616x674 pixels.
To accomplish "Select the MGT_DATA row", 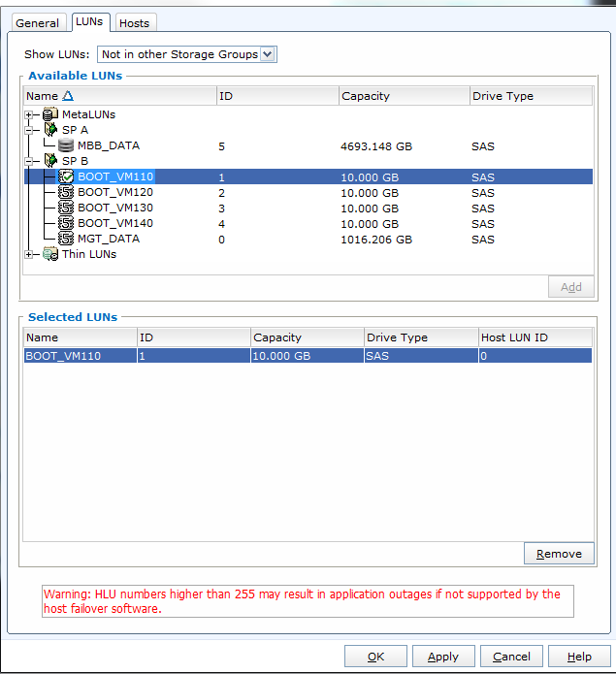I will click(x=308, y=239).
